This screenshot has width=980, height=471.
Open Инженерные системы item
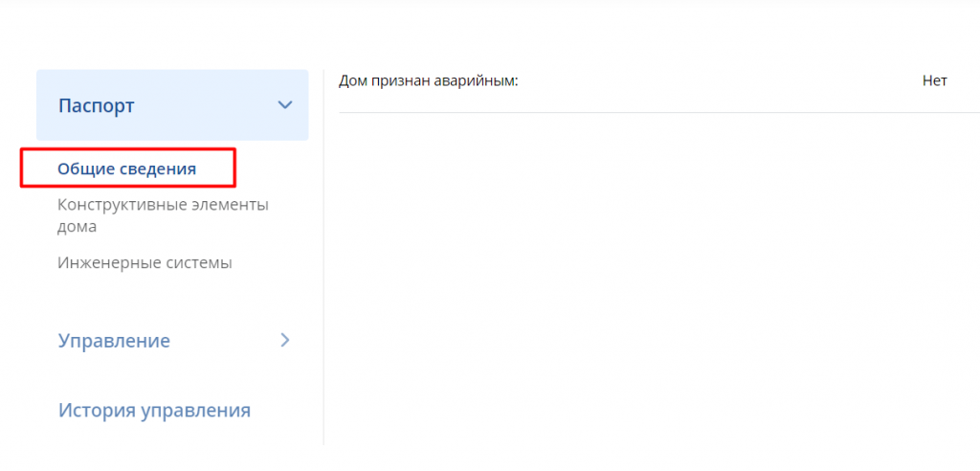click(x=145, y=262)
